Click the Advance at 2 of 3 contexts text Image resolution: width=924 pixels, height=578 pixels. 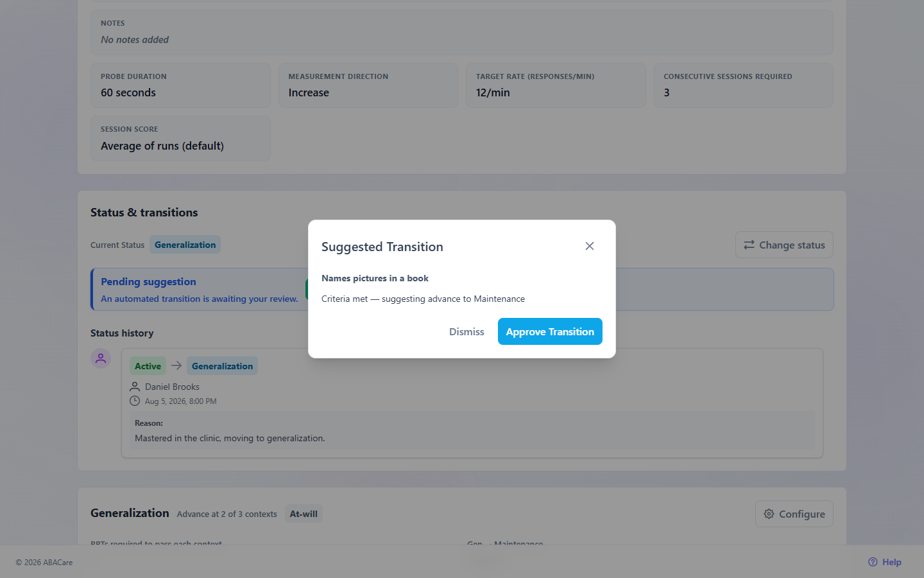227,514
